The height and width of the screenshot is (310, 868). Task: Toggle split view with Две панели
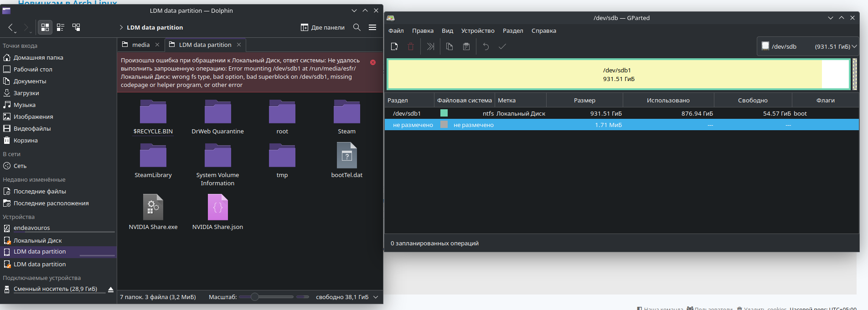tap(323, 27)
